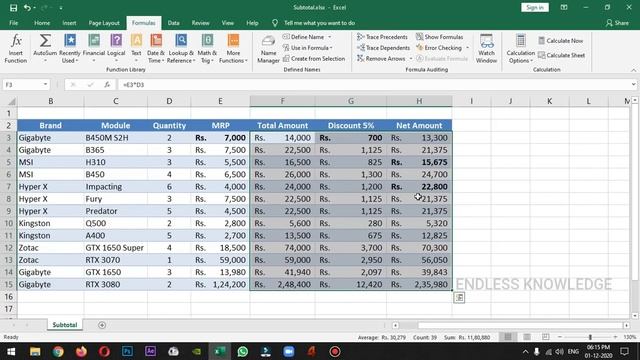Switch to the View tab
Screen dimensions: 640x360
click(x=228, y=23)
